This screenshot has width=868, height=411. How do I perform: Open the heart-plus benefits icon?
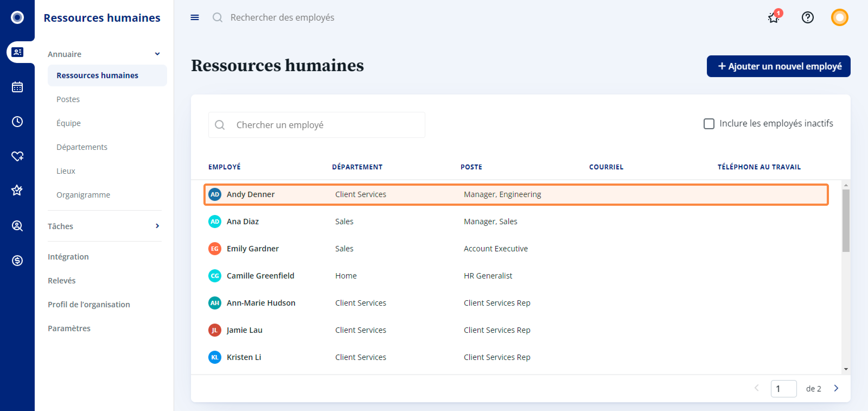pyautogui.click(x=17, y=156)
